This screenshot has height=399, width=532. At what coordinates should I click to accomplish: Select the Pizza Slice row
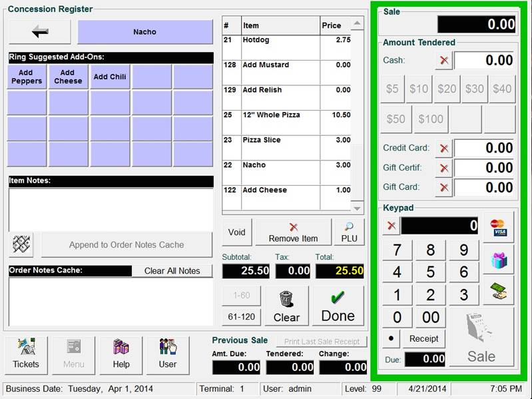[287, 148]
